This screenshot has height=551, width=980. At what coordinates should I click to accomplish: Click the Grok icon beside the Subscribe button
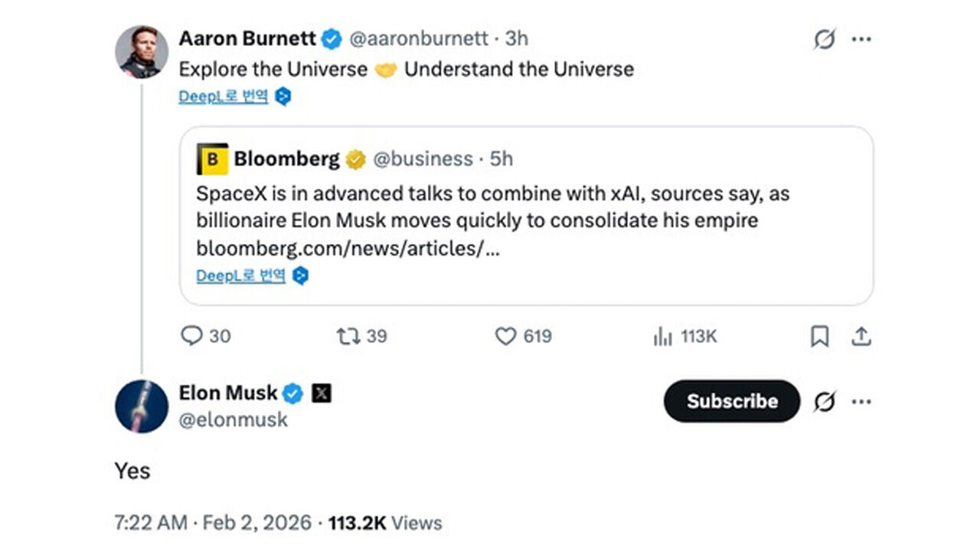(x=824, y=402)
